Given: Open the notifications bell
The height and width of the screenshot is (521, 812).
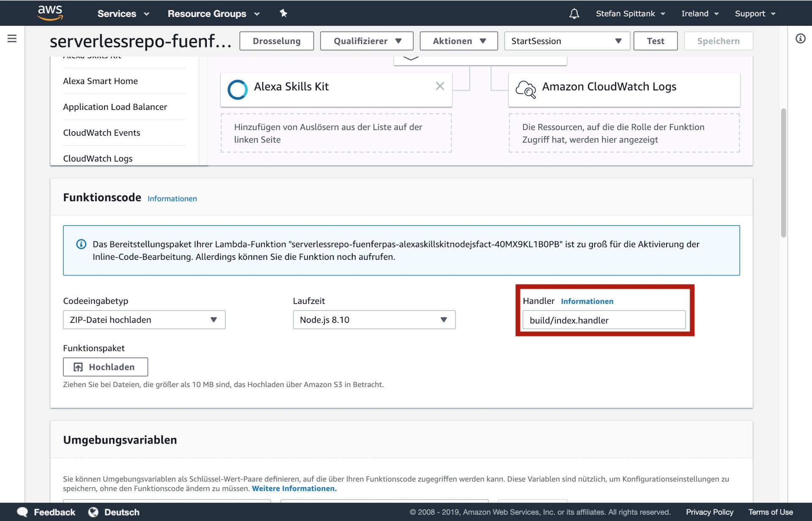Looking at the screenshot, I should (x=574, y=14).
